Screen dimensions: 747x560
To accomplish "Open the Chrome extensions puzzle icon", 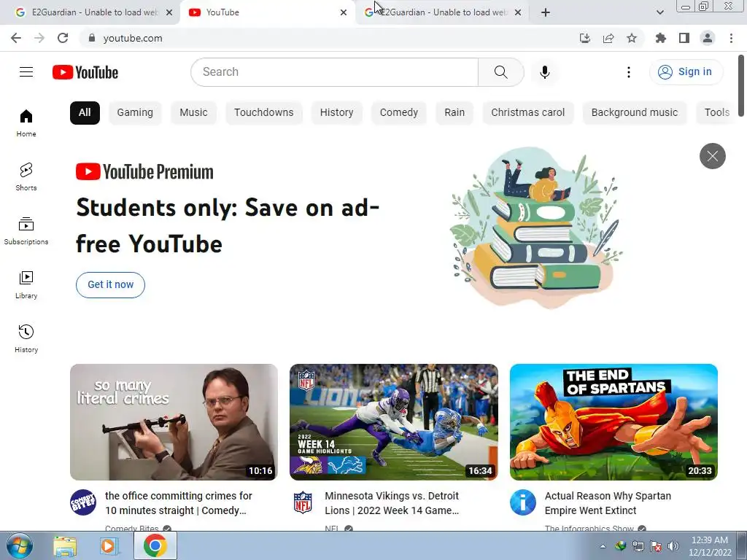I will [x=660, y=38].
